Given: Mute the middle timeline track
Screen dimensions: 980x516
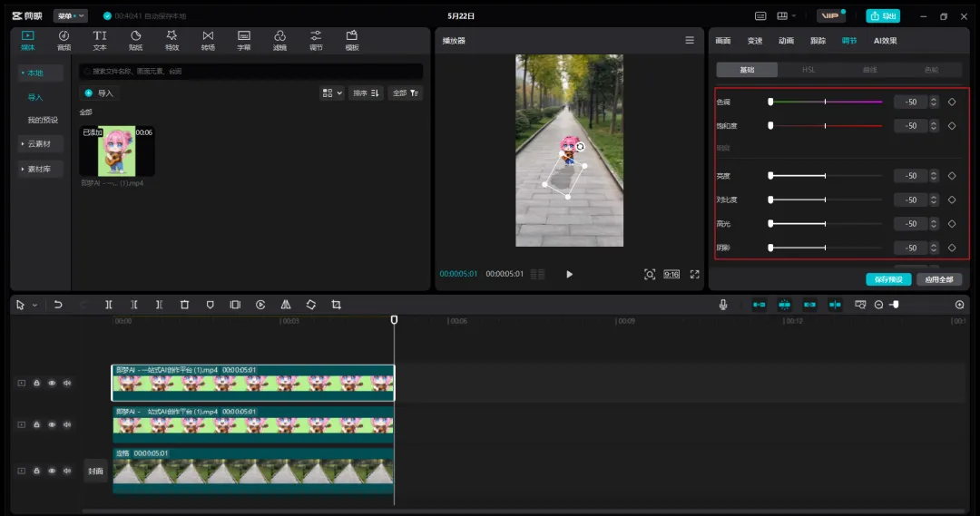Looking at the screenshot, I should click(x=67, y=424).
